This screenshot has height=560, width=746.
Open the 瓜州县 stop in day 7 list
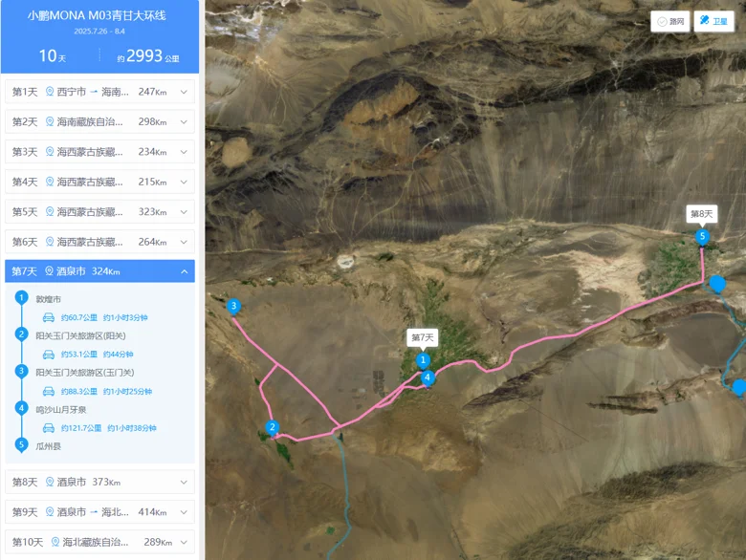[48, 446]
